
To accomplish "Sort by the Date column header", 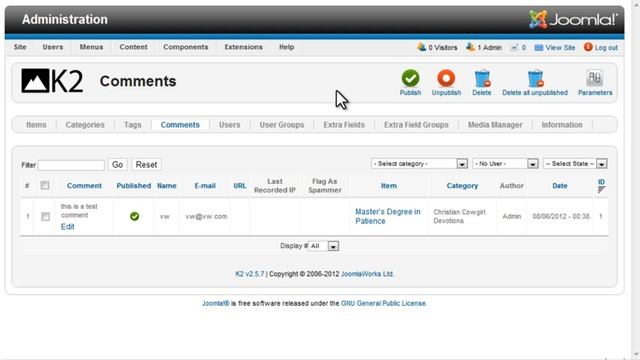I will pyautogui.click(x=560, y=186).
